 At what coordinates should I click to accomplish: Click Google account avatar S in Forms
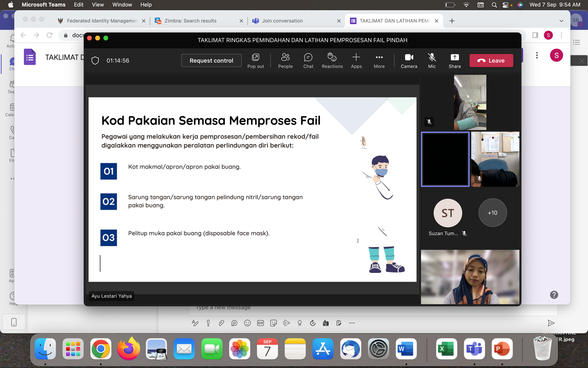(x=556, y=55)
